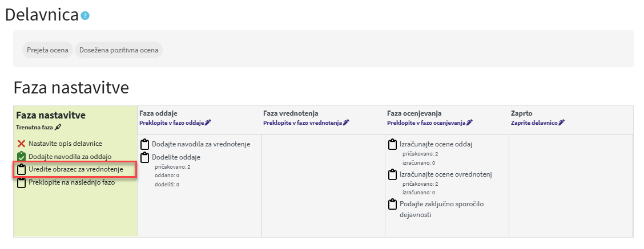
Task: Click the pencil icon after Preklopite v fazo oddaje
Action: click(208, 123)
